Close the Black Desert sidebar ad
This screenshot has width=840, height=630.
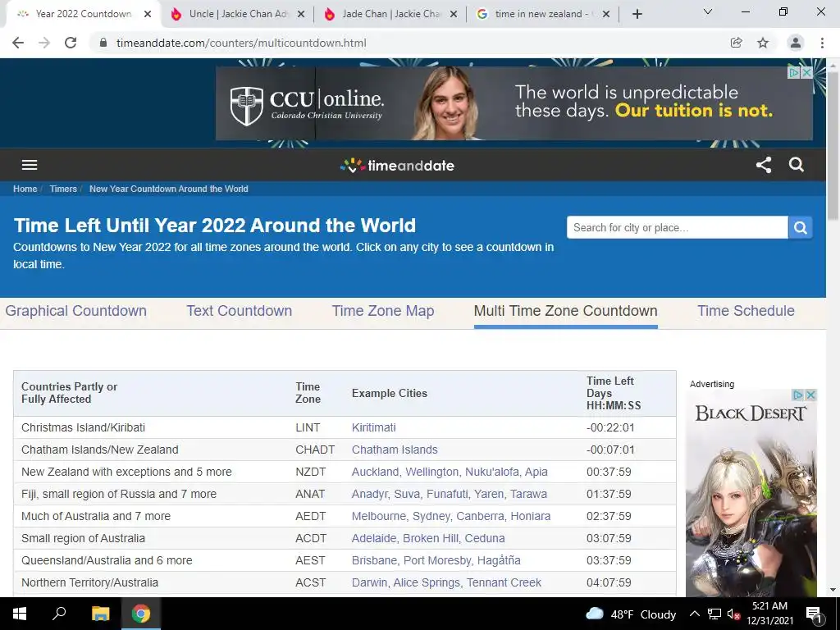point(811,395)
